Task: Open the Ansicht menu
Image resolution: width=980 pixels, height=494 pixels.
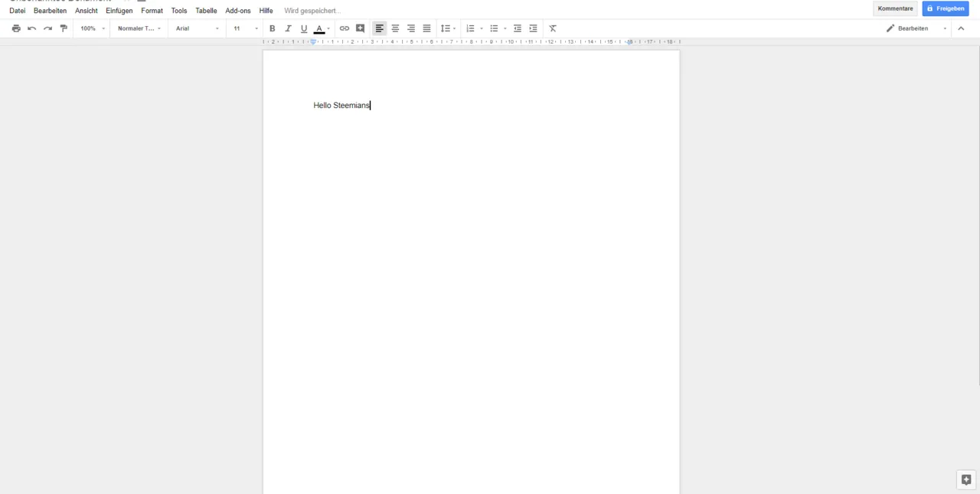Action: tap(87, 11)
